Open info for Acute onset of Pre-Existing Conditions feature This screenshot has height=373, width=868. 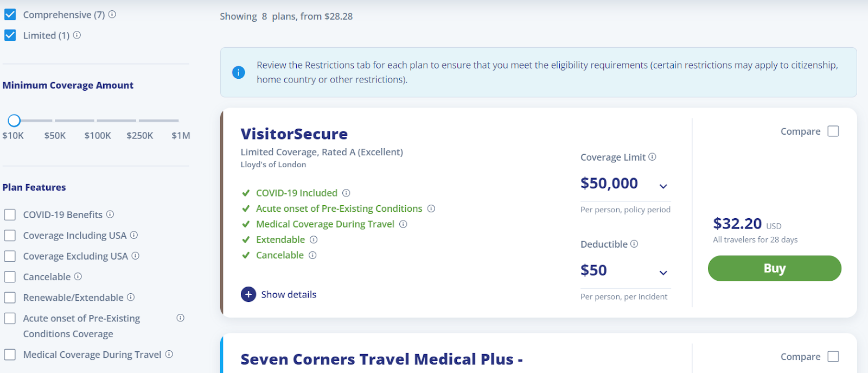coord(431,208)
